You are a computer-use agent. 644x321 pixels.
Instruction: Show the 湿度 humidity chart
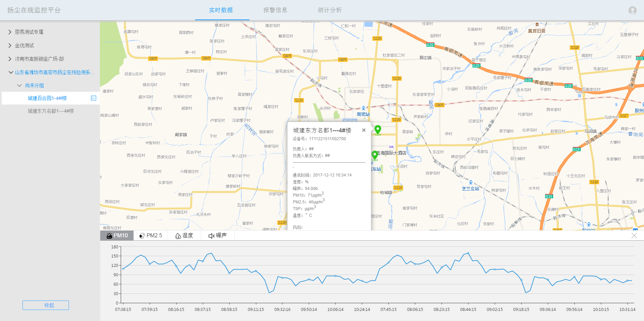tap(184, 236)
